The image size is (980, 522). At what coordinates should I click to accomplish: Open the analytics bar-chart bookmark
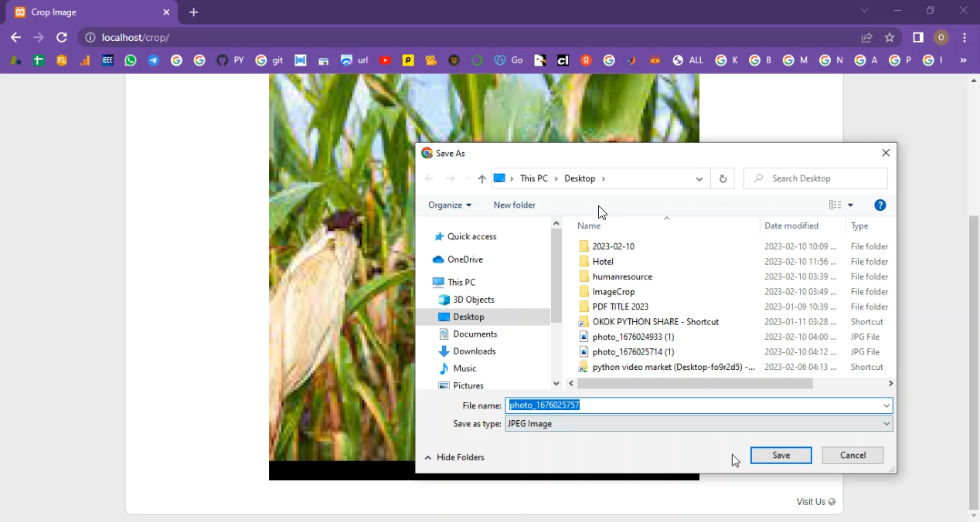pyautogui.click(x=84, y=60)
